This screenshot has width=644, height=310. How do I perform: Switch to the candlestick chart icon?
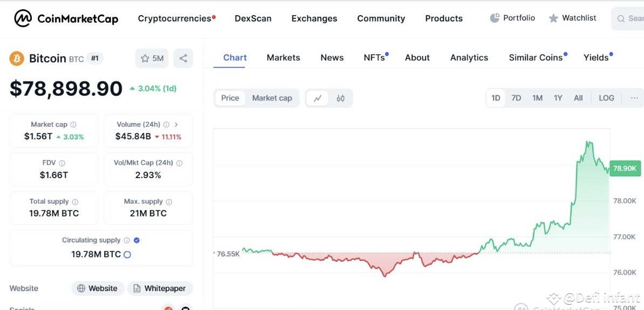click(x=340, y=98)
